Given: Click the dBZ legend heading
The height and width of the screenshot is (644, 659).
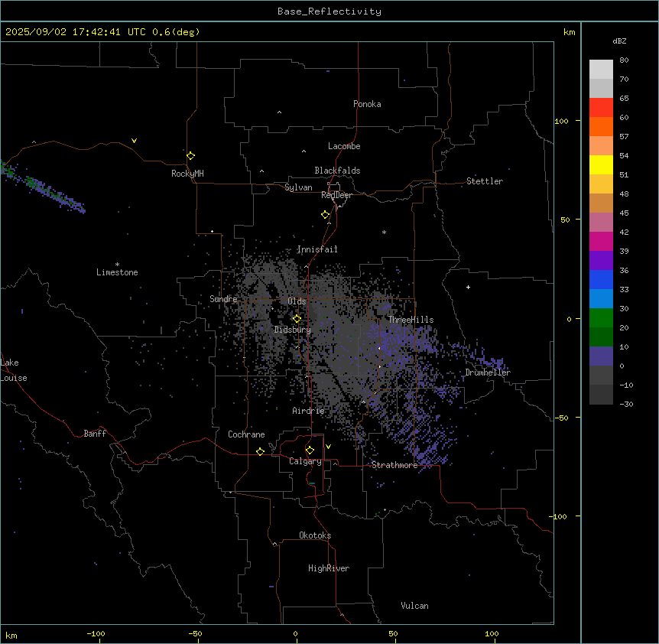Looking at the screenshot, I should [x=619, y=41].
